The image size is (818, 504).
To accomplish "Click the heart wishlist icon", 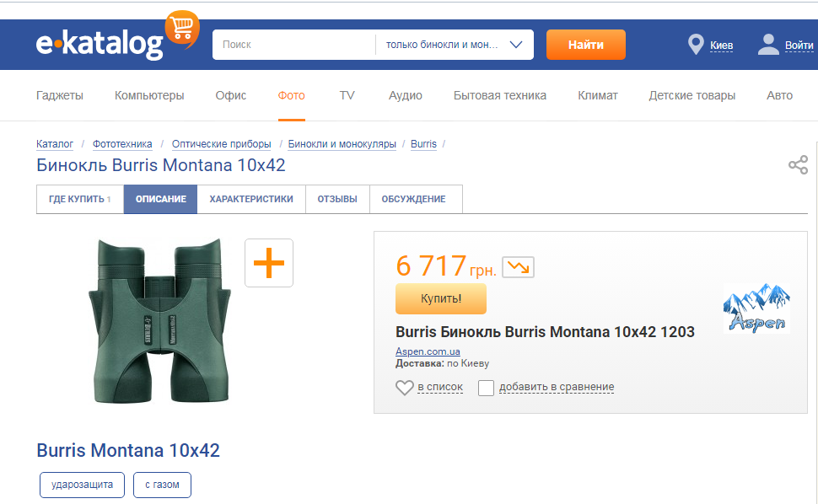I will click(404, 387).
